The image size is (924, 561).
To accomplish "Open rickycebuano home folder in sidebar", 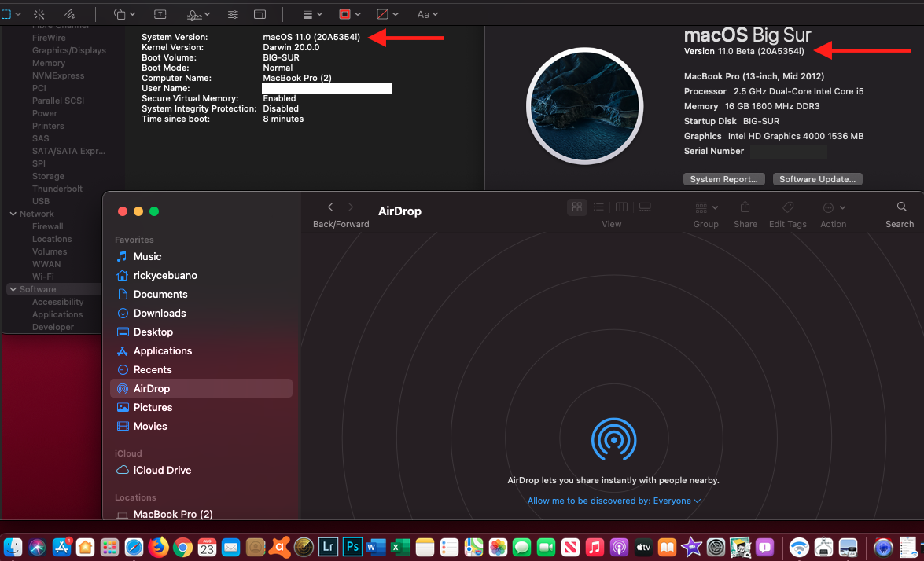I will (201, 275).
